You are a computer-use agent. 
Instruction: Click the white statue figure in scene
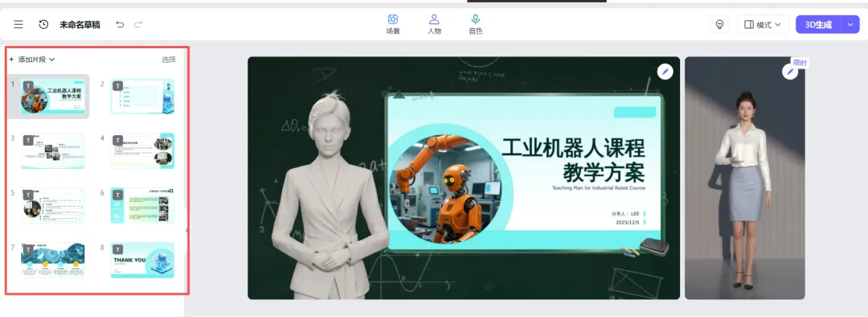point(330,194)
